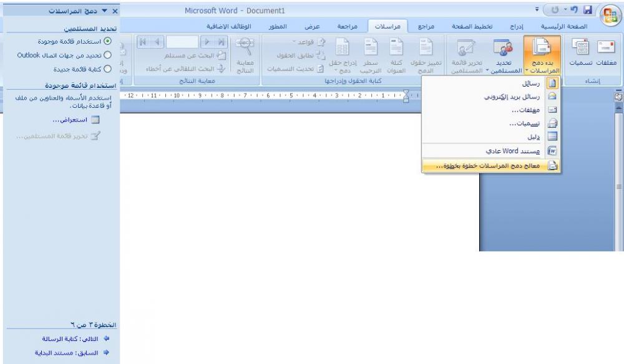This screenshot has width=624, height=364.
Task: Open Select Recipients (تحديد المستلمين) dropdown
Action: 504,55
